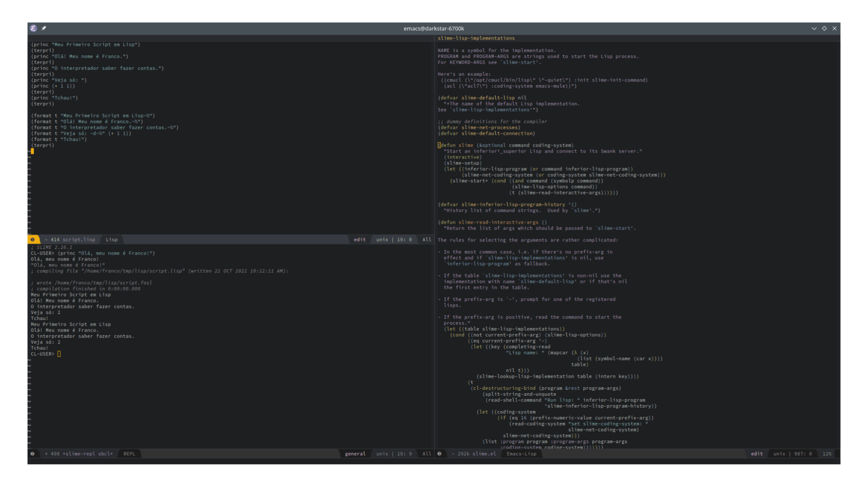Click the slime.el buffer name in mode line
This screenshot has width=868, height=497.
click(484, 454)
